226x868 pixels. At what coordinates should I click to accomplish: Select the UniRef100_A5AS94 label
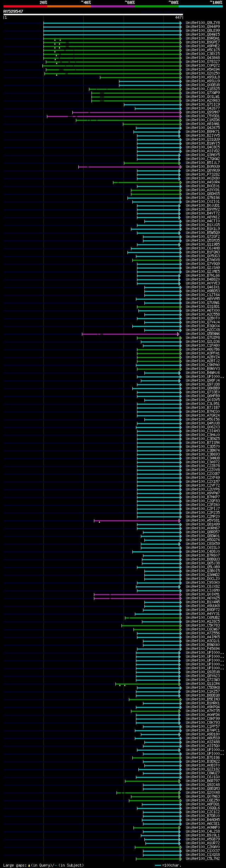point(203,70)
